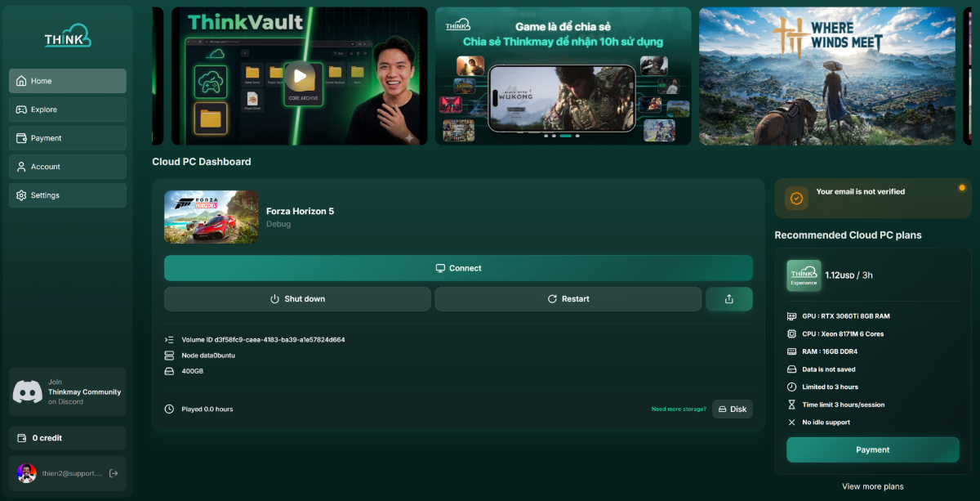980x501 pixels.
Task: Click the Time limit 3 hours/session text
Action: [844, 405]
